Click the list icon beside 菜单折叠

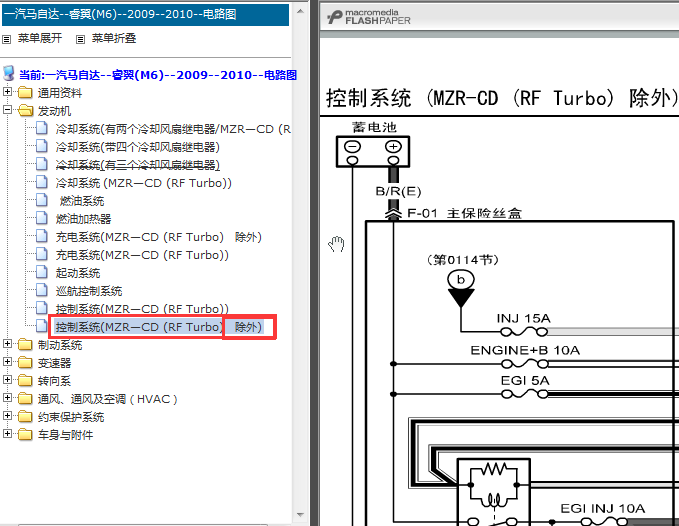coord(81,39)
